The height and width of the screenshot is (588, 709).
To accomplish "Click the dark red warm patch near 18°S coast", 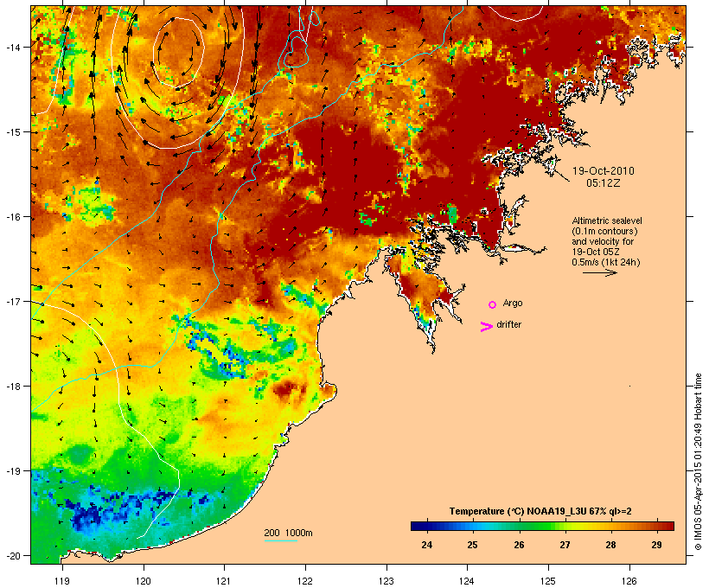I will point(286,390).
